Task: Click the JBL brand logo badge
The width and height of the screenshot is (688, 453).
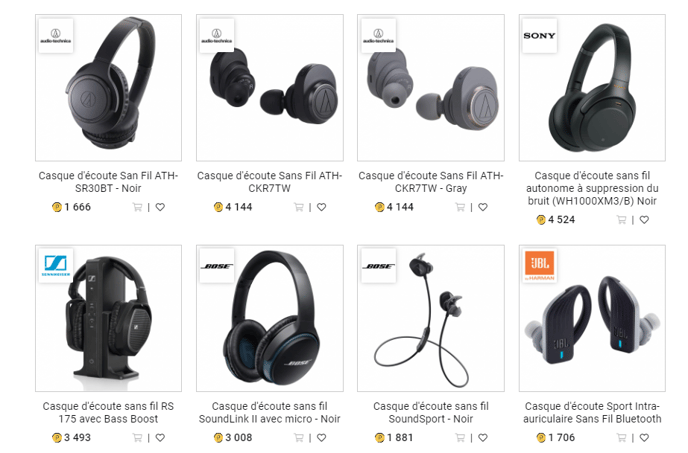Action: 539,266
